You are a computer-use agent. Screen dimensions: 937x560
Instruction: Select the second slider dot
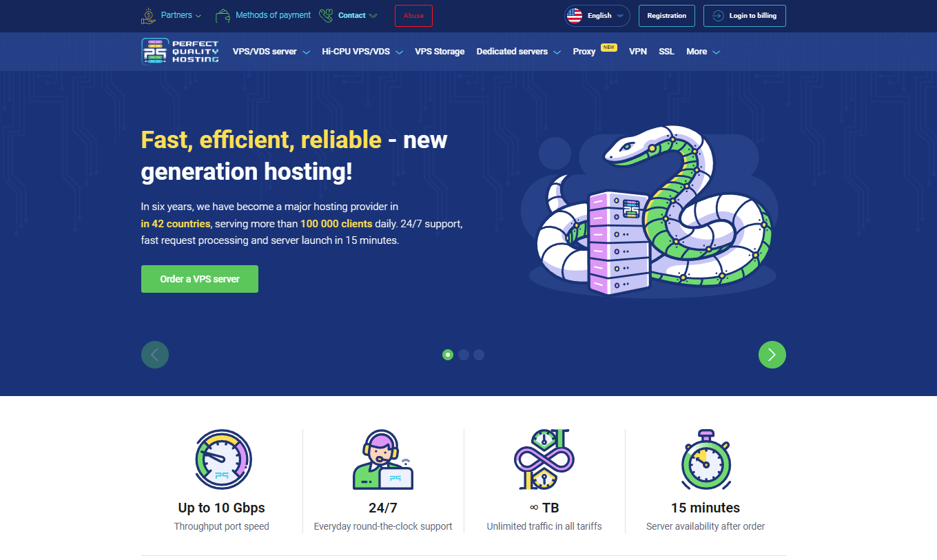(464, 355)
